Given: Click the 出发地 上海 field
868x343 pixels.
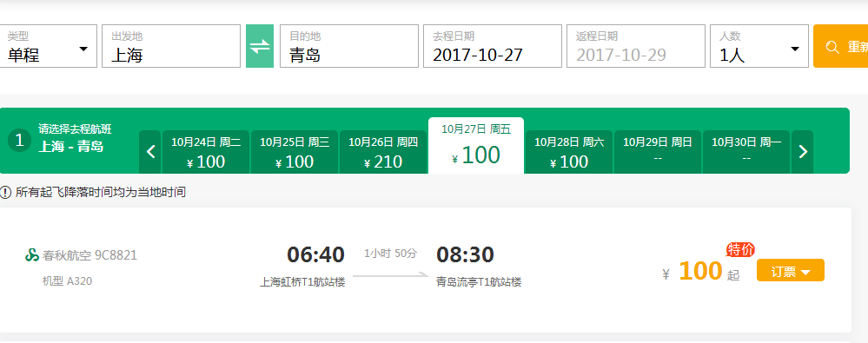Looking at the screenshot, I should click(x=171, y=46).
